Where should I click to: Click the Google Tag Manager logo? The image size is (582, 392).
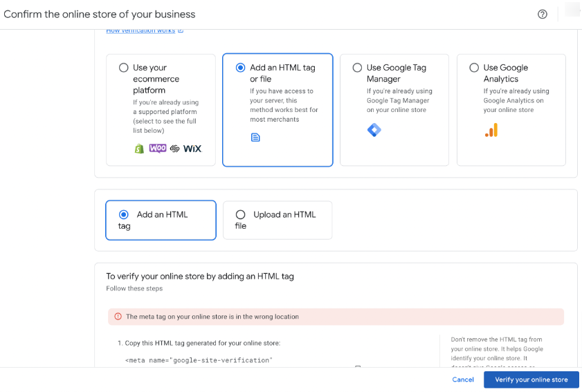(x=374, y=130)
